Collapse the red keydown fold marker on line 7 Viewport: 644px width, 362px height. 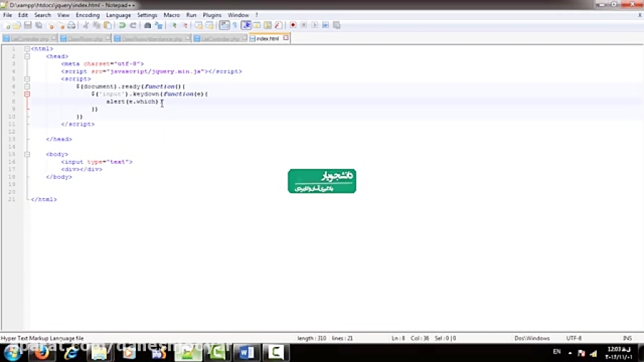(27, 94)
